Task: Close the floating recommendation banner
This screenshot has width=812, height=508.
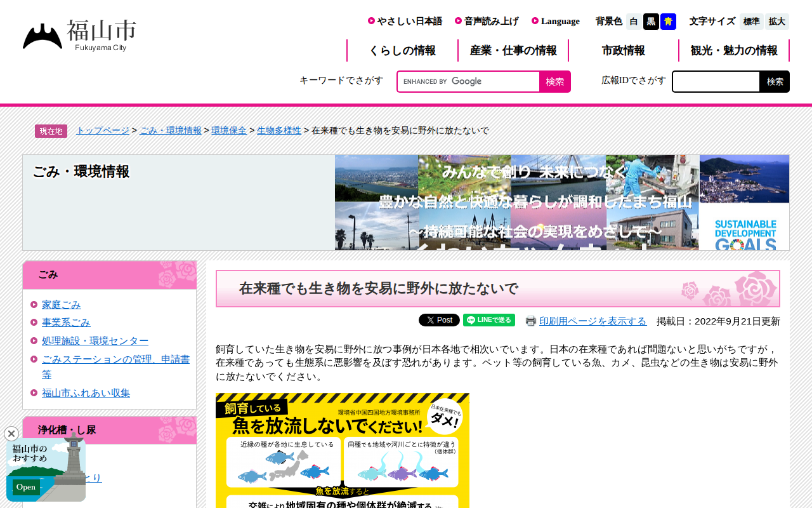Action: click(x=11, y=434)
